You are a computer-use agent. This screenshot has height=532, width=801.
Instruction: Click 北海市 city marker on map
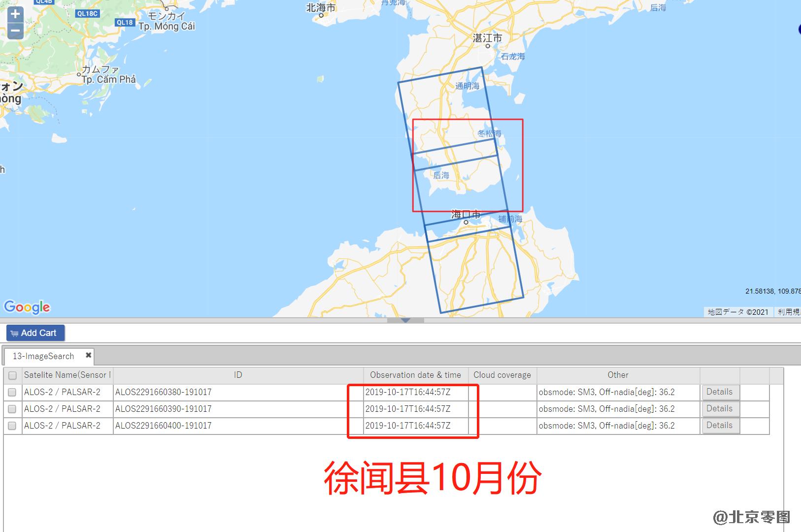321,15
